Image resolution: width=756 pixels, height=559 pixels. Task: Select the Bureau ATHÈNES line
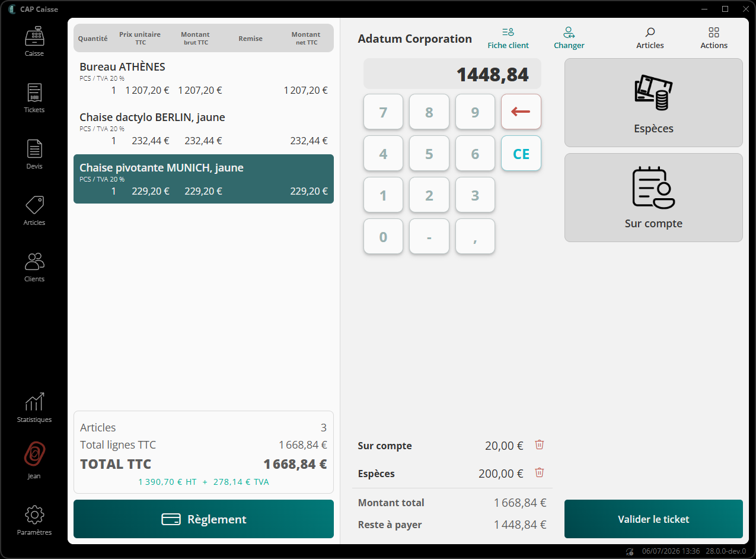(x=203, y=78)
